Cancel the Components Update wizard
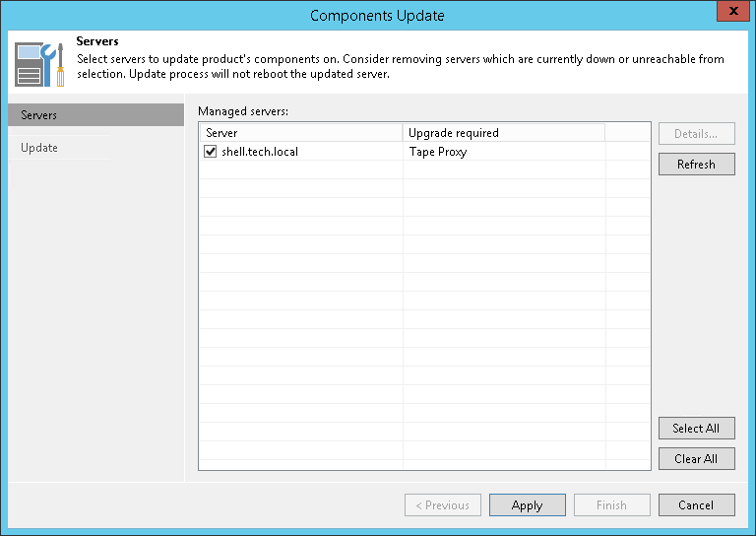The width and height of the screenshot is (756, 536). [696, 505]
